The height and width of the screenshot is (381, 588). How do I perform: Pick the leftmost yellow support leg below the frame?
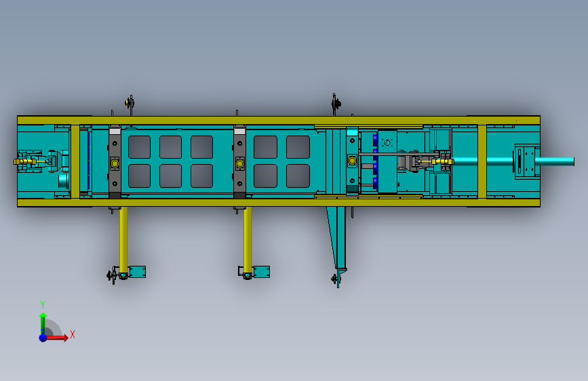[x=123, y=241]
